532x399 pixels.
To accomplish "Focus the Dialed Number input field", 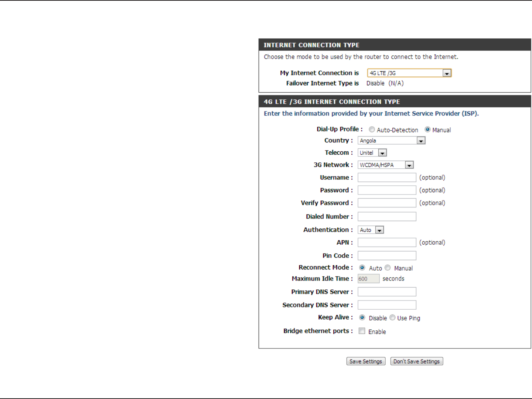I will point(387,217).
